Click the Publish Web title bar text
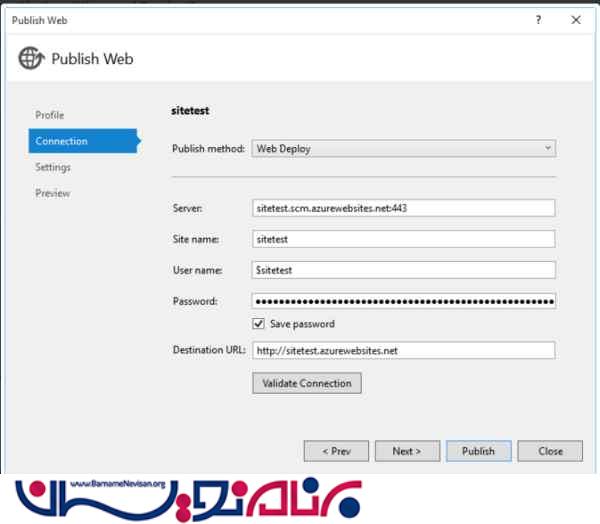The image size is (600, 524). pos(39,20)
